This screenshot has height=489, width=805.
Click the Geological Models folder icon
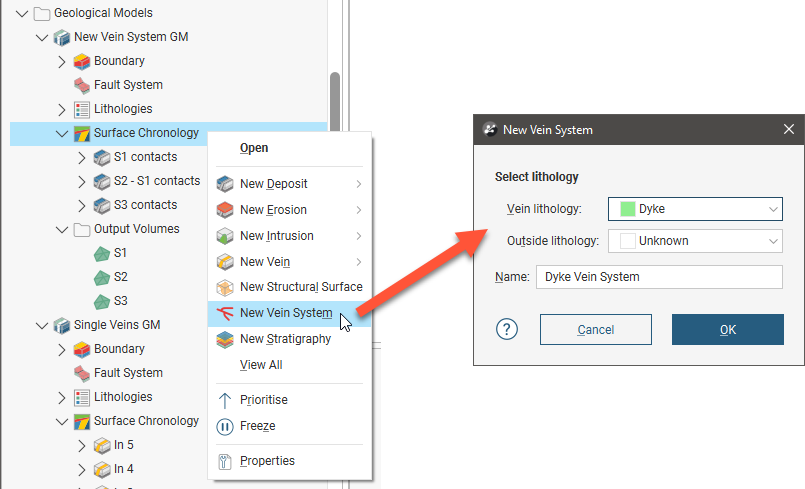[42, 13]
